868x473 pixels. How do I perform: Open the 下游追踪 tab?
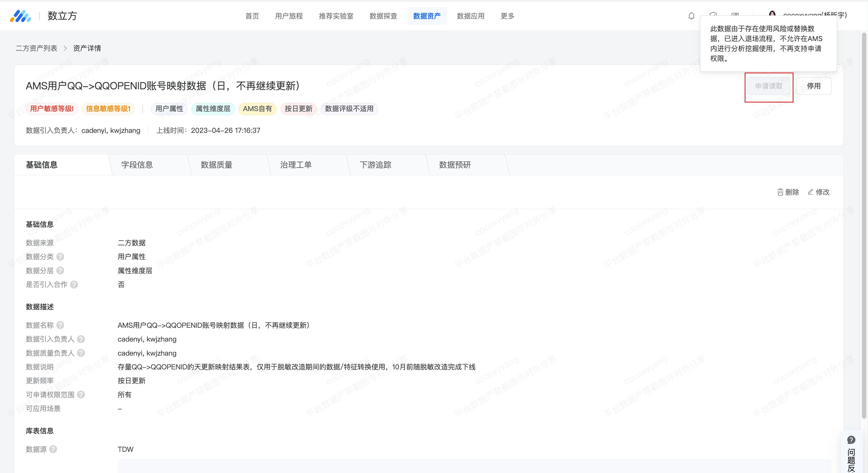pyautogui.click(x=375, y=165)
